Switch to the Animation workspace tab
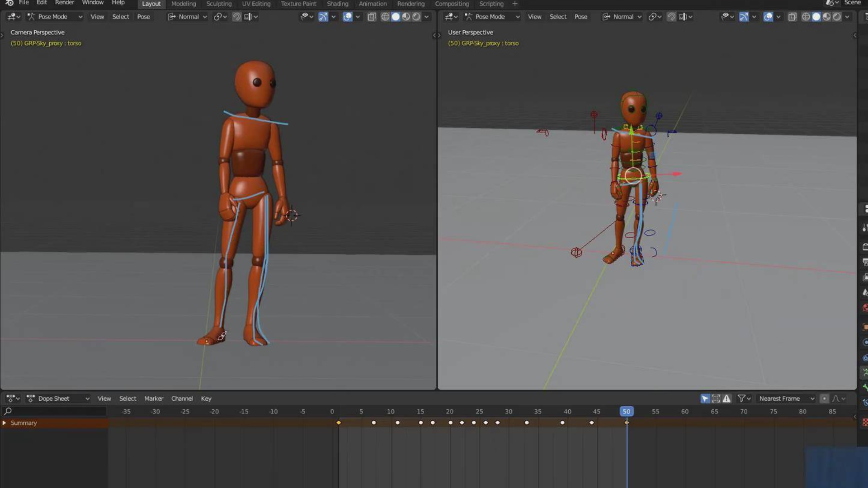Screen dimensions: 868x488 click(x=373, y=4)
